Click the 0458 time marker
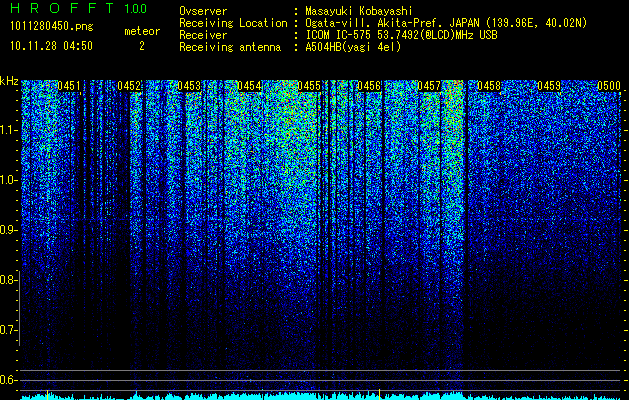Screen dimensions: 629x400 point(489,86)
